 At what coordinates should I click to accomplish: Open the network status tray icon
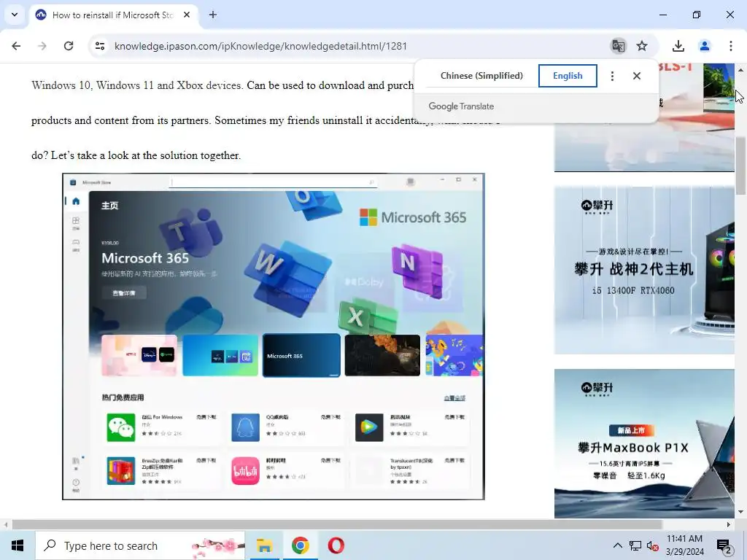(635, 545)
